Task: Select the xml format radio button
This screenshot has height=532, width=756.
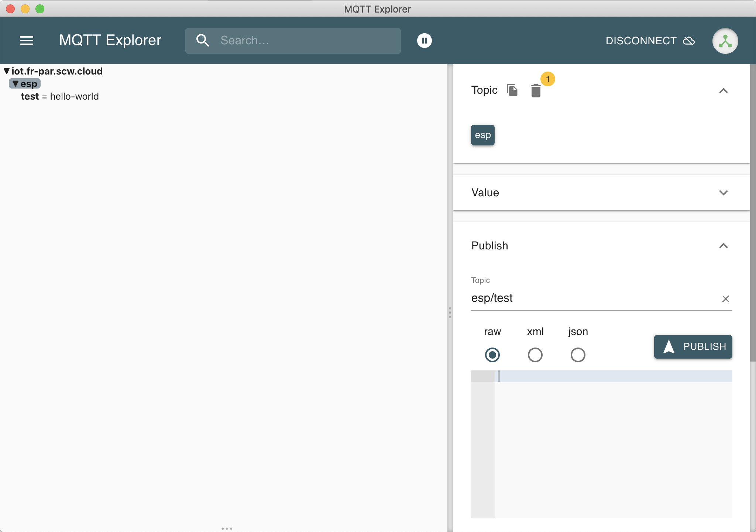Action: click(x=535, y=355)
